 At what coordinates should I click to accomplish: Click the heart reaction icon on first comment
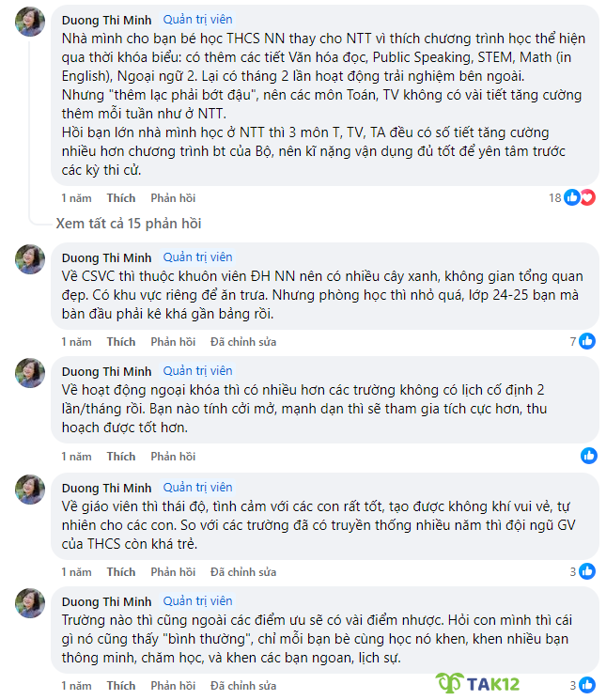tap(587, 197)
